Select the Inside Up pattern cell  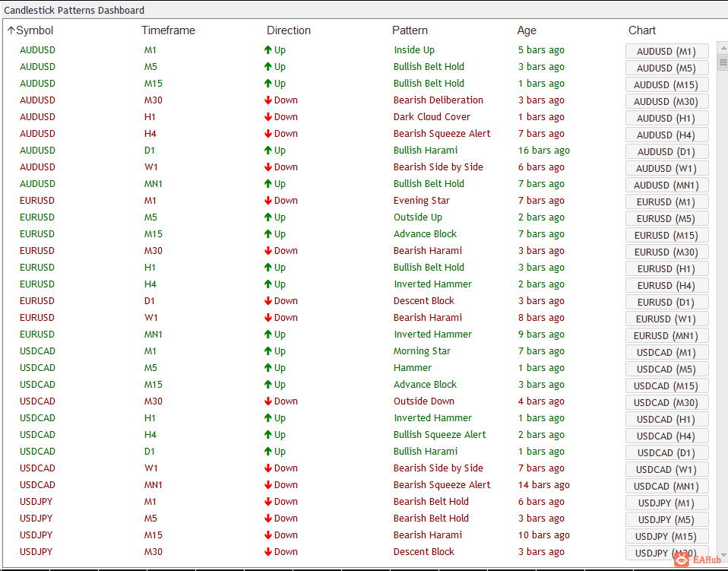[414, 50]
